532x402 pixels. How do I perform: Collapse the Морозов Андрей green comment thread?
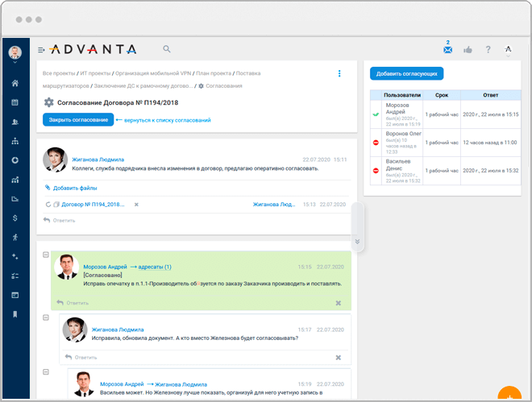point(46,255)
